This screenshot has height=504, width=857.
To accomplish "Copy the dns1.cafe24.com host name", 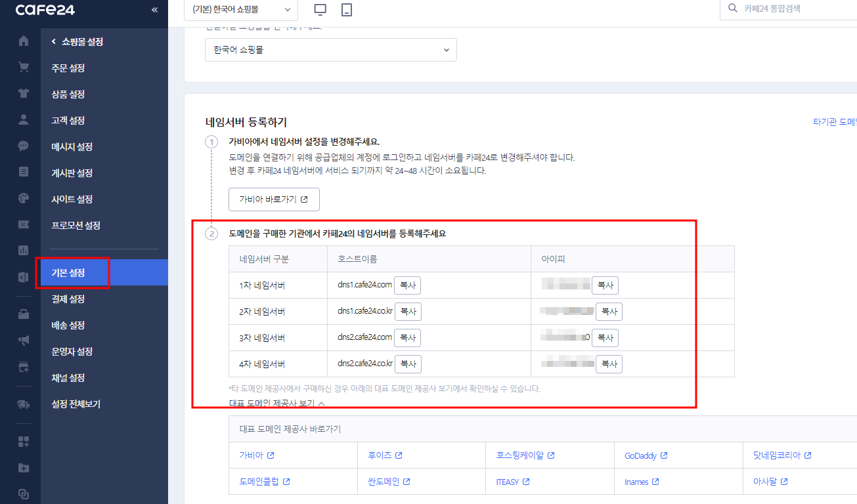I will pyautogui.click(x=407, y=285).
